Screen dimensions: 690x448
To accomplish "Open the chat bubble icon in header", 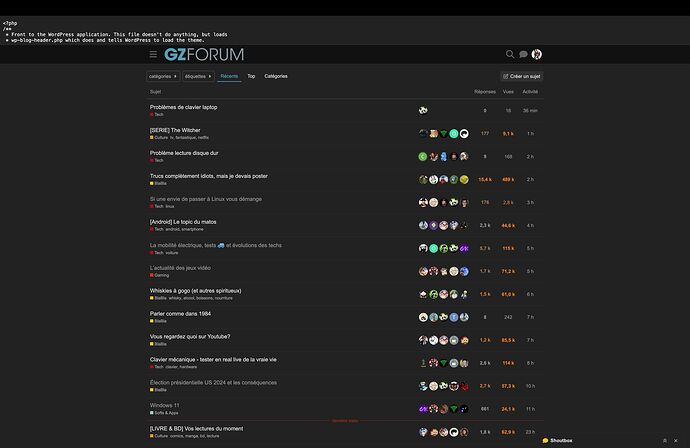I will [x=523, y=54].
